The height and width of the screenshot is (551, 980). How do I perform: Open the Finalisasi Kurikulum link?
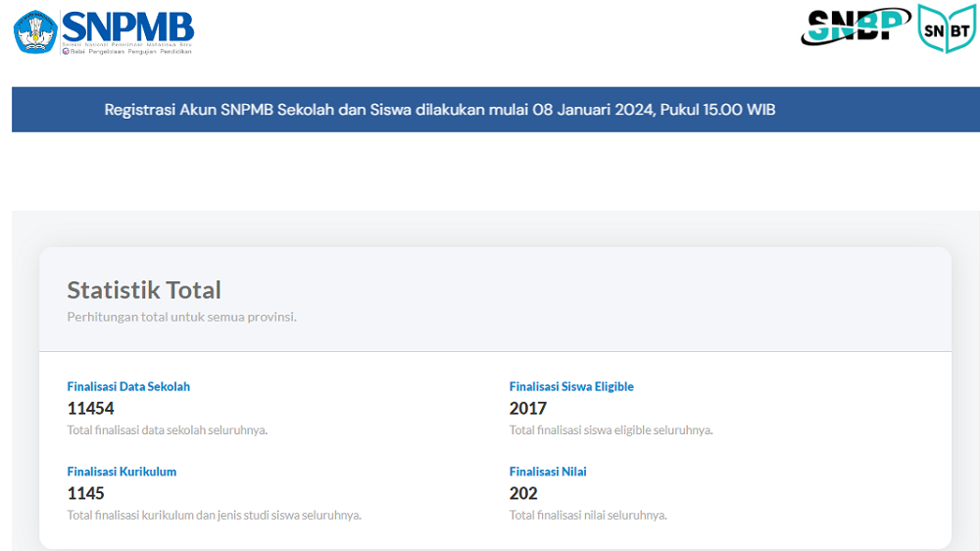tap(122, 472)
